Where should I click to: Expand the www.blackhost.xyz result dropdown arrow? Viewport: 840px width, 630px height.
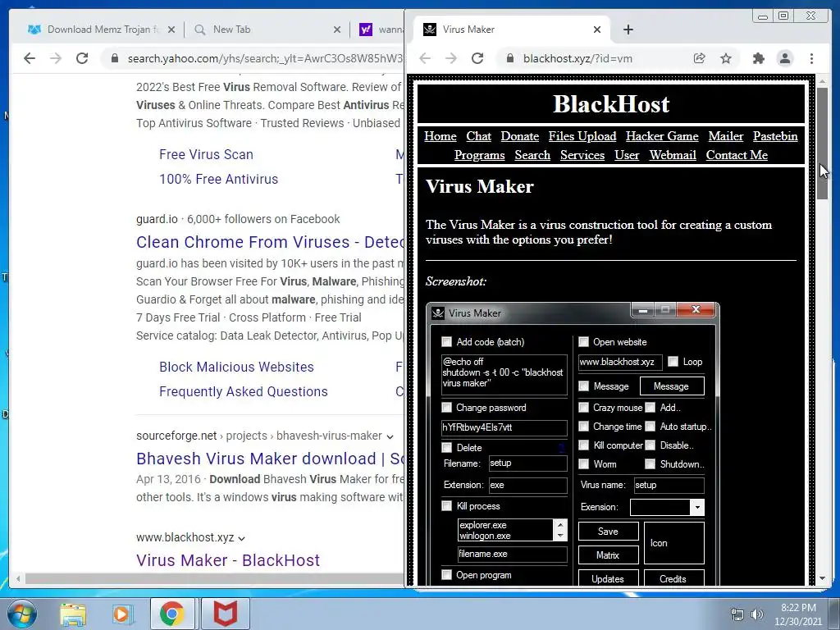tap(242, 538)
